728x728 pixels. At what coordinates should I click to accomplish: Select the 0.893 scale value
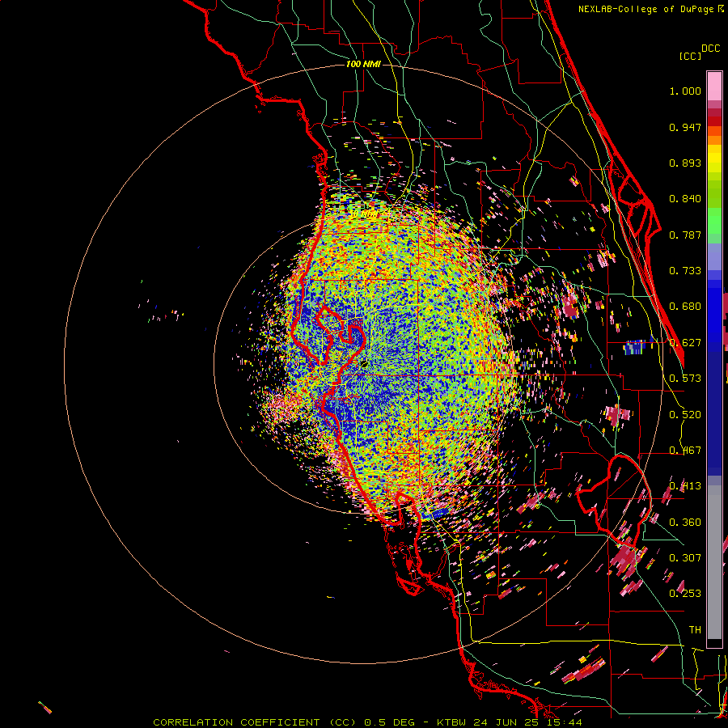tap(685, 163)
